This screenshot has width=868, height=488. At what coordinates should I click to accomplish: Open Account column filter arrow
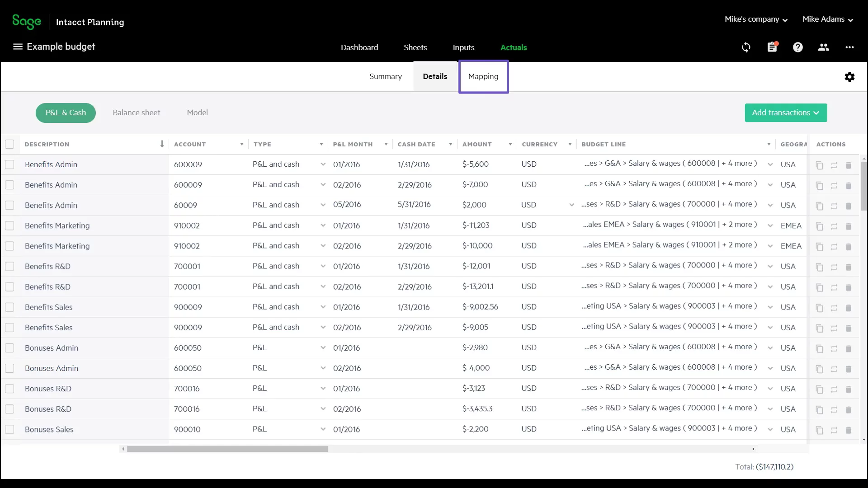pyautogui.click(x=242, y=144)
